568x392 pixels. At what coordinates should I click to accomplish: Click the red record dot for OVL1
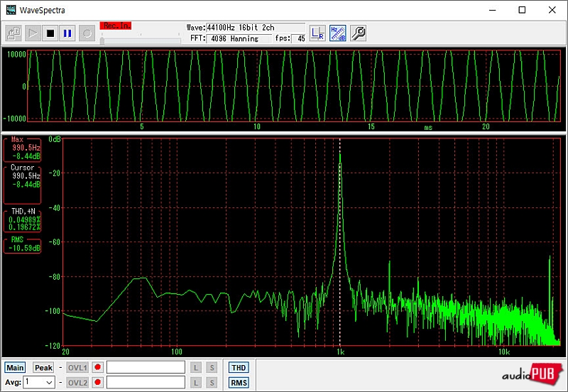pos(97,368)
